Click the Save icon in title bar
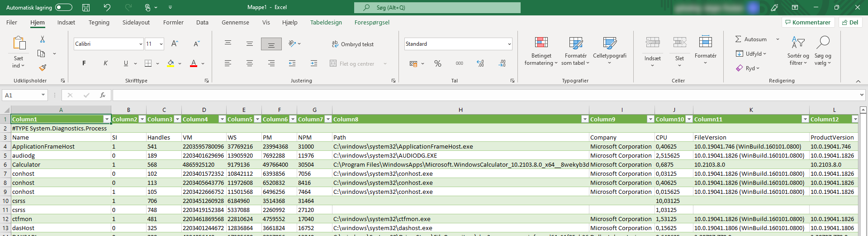Viewport: 868px width, 236px height. 86,7
